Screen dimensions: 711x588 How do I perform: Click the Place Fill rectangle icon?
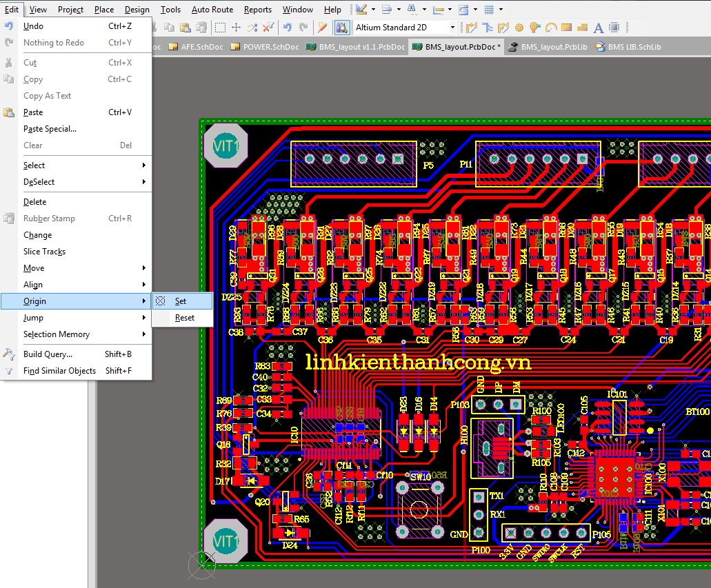pos(566,28)
